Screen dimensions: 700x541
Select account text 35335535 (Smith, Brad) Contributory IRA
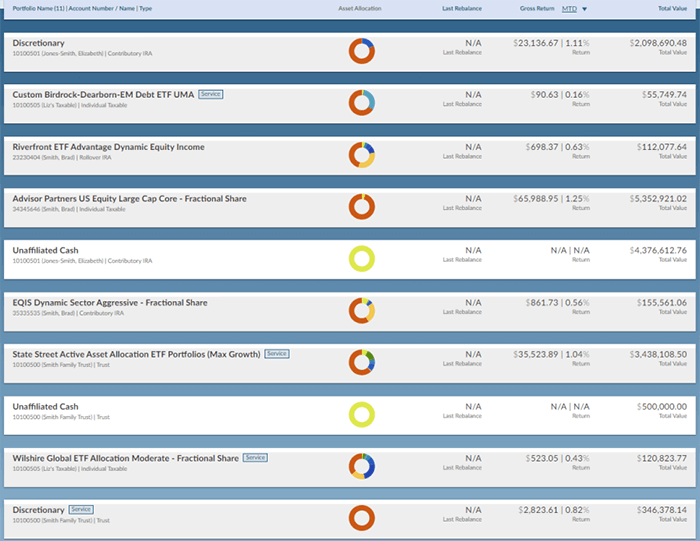tap(68, 313)
